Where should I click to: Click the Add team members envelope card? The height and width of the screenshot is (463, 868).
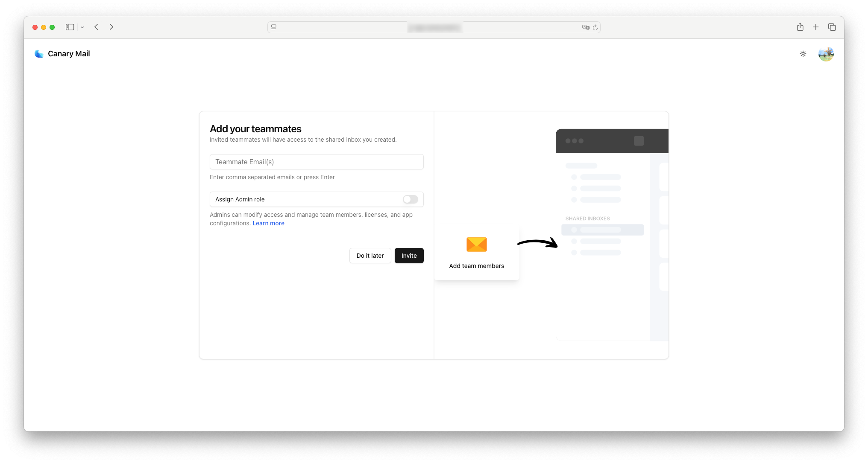(x=476, y=253)
